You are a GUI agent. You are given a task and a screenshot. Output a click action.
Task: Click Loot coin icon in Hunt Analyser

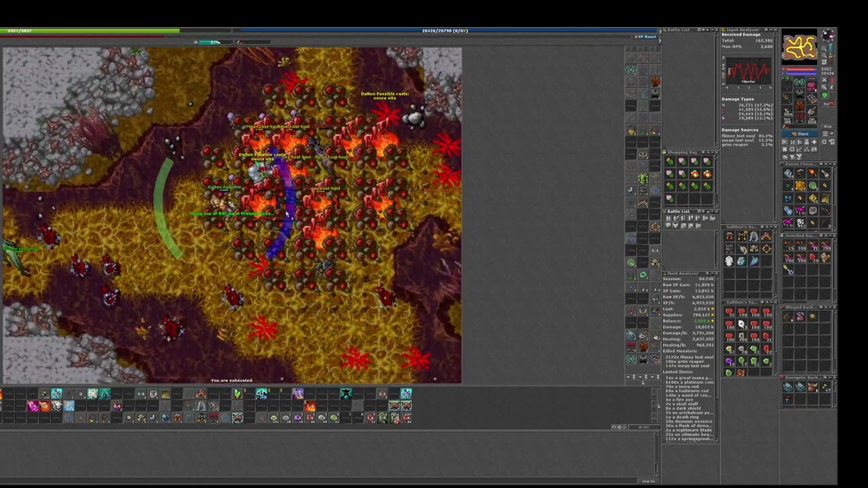(713, 309)
